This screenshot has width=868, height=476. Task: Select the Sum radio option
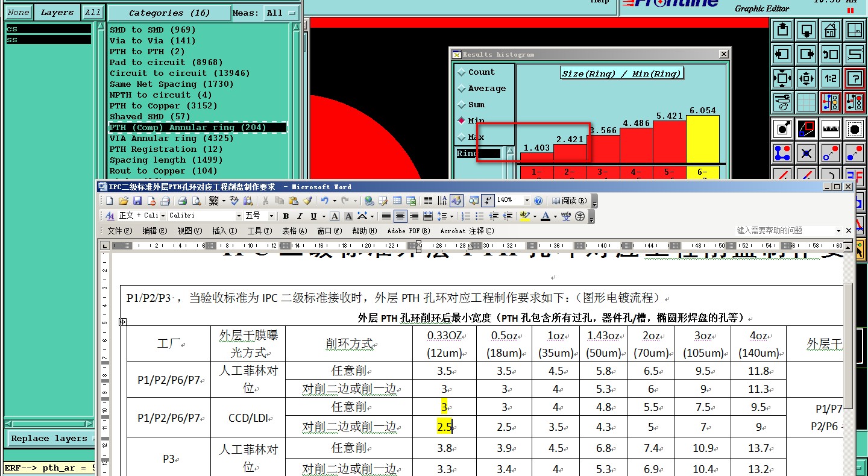coord(472,104)
